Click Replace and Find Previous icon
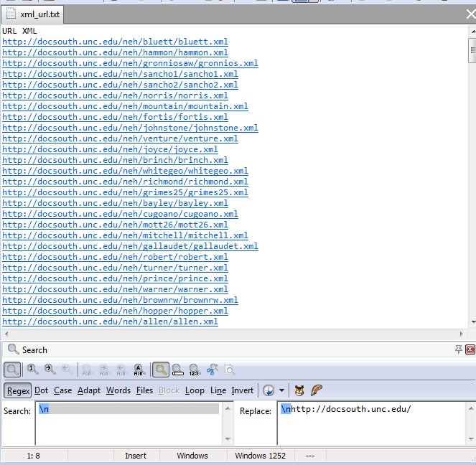Screen dimensions: 476x465 tap(121, 370)
